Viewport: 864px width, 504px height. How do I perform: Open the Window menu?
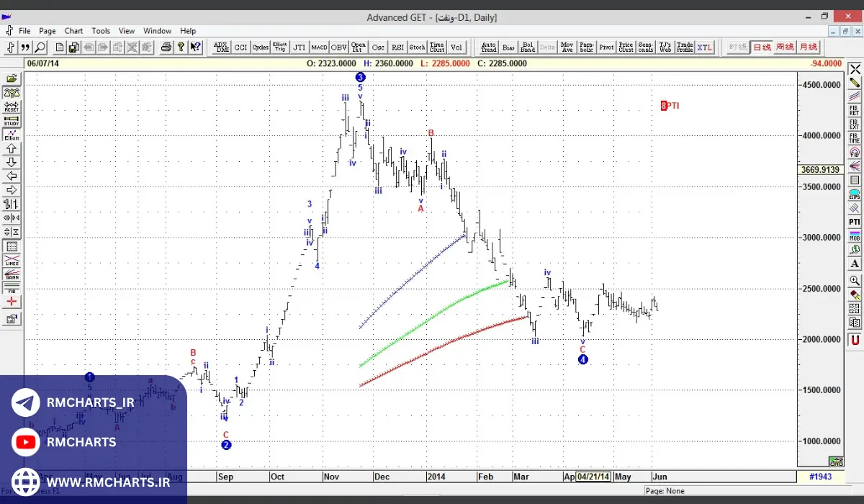tap(157, 31)
